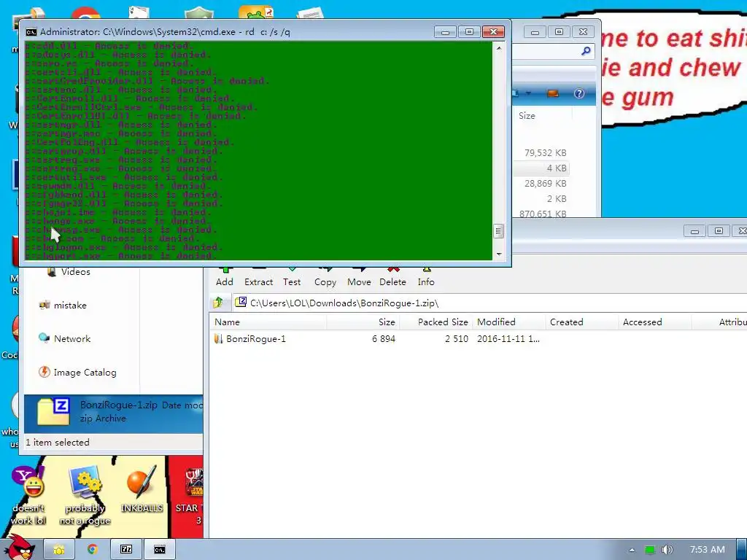Open Start menu with Angry Bird button

point(20,548)
